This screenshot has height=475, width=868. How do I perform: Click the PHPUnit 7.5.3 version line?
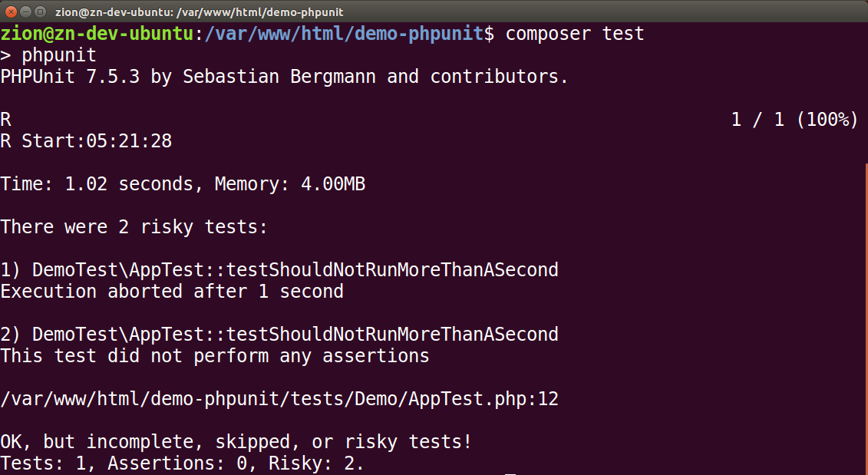click(x=284, y=77)
